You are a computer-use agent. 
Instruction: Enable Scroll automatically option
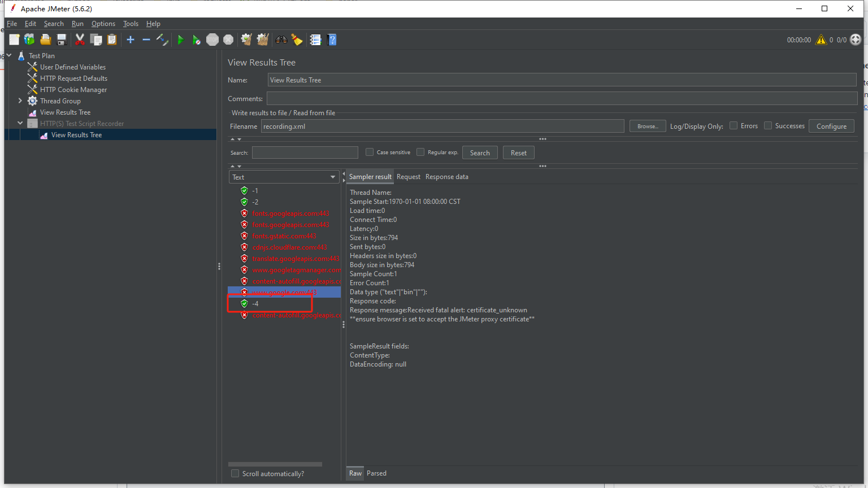pos(235,473)
